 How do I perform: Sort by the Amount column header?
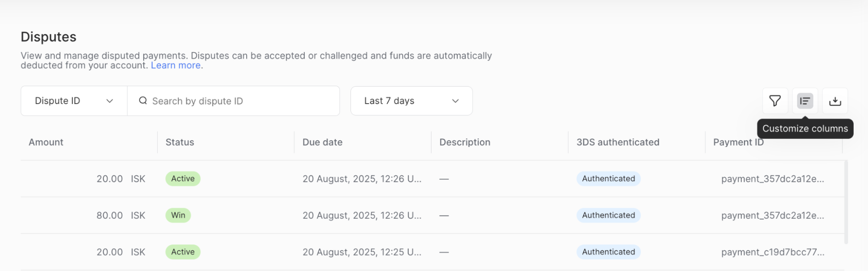tap(46, 142)
